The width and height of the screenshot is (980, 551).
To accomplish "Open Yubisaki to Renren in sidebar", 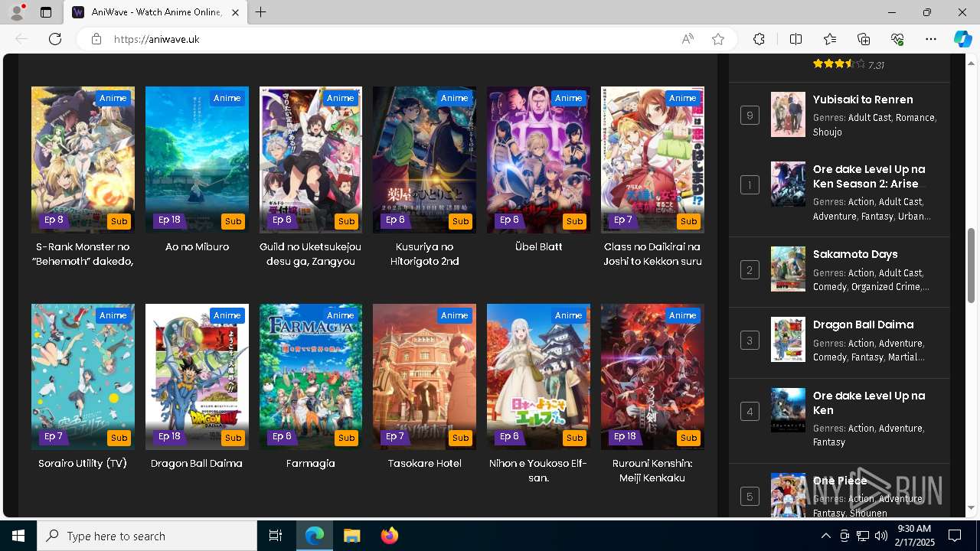I will pyautogui.click(x=863, y=99).
